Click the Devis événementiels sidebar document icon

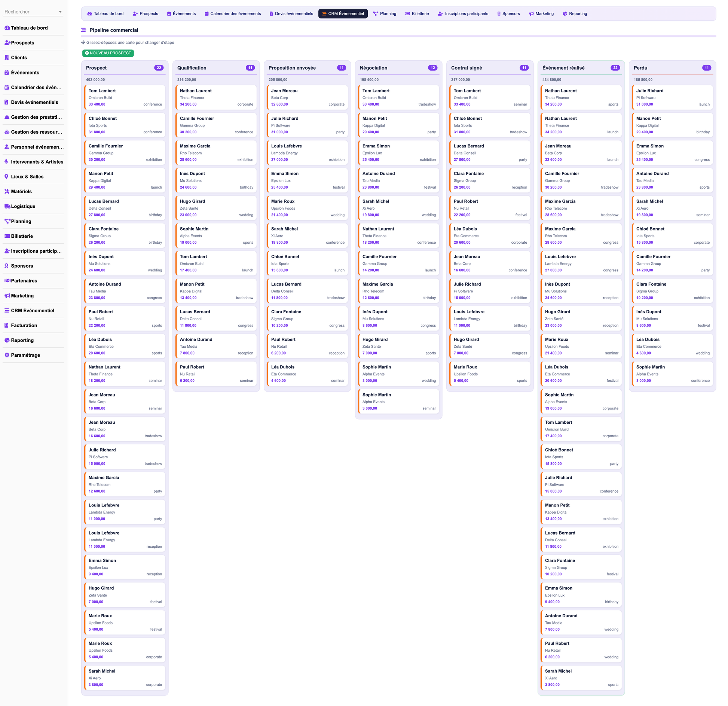[x=7, y=102]
